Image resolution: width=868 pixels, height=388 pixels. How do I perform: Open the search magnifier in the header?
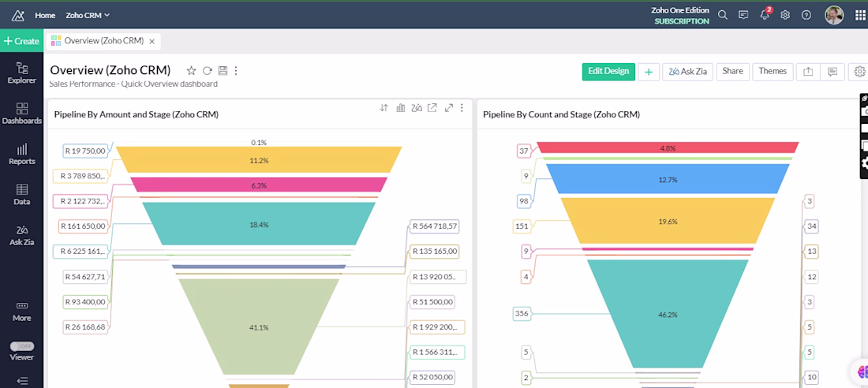(722, 15)
